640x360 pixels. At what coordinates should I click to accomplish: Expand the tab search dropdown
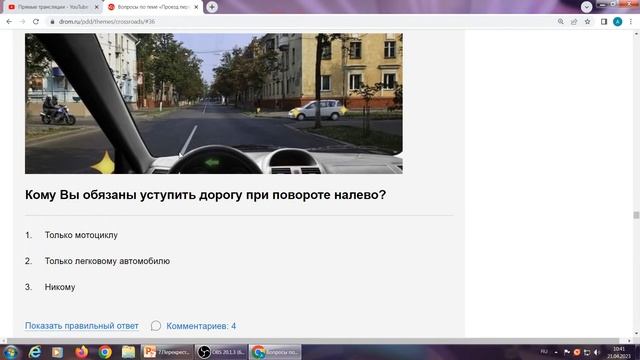tap(587, 7)
